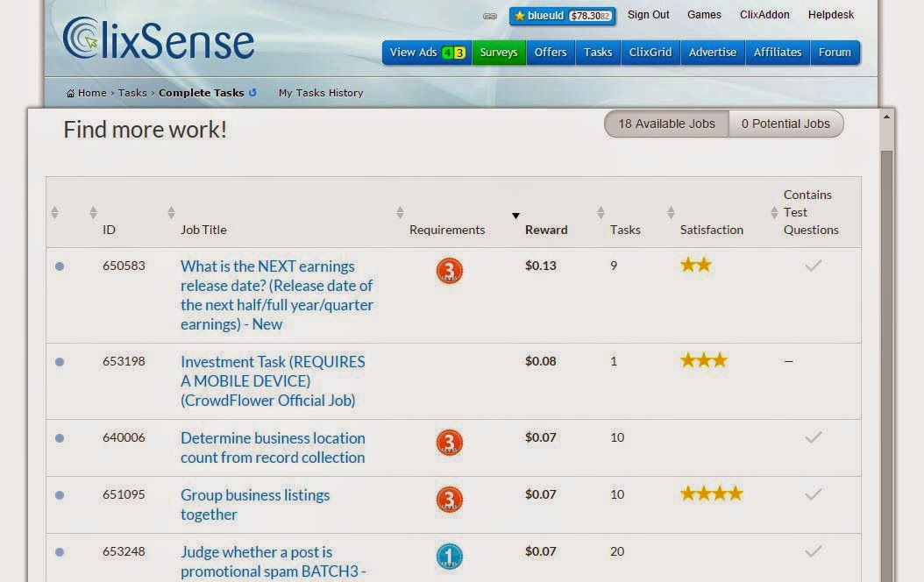
Task: Open the Tasks menu item
Action: click(x=598, y=53)
